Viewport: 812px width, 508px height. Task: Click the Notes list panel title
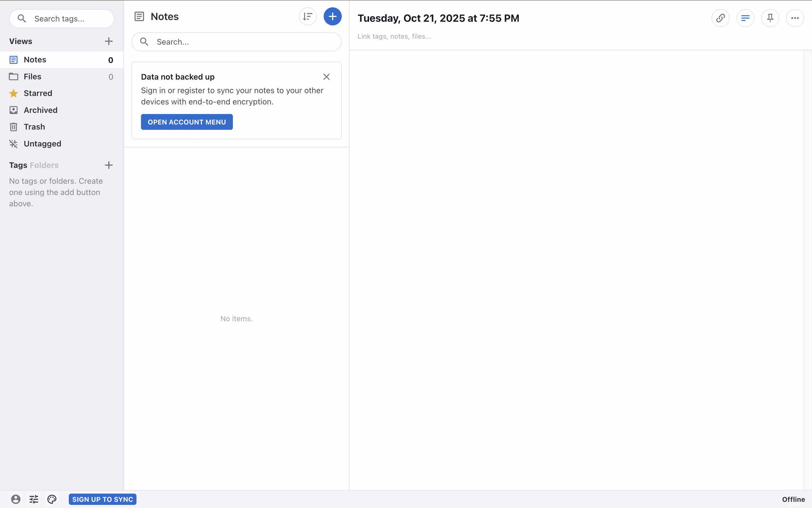[x=164, y=16]
